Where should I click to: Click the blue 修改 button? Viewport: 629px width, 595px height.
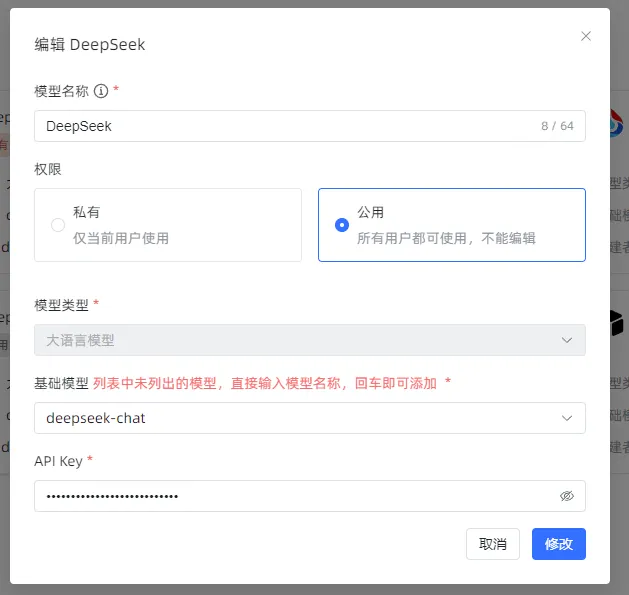click(x=559, y=544)
